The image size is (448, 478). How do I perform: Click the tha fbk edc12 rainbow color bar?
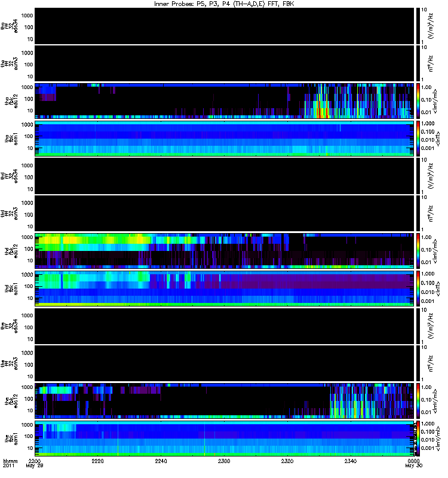[x=418, y=101]
